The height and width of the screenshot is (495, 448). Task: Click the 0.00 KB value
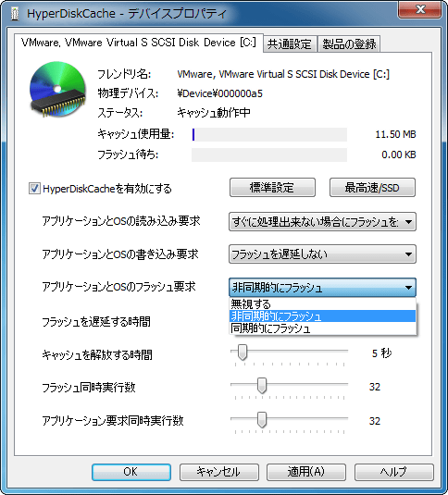(399, 155)
